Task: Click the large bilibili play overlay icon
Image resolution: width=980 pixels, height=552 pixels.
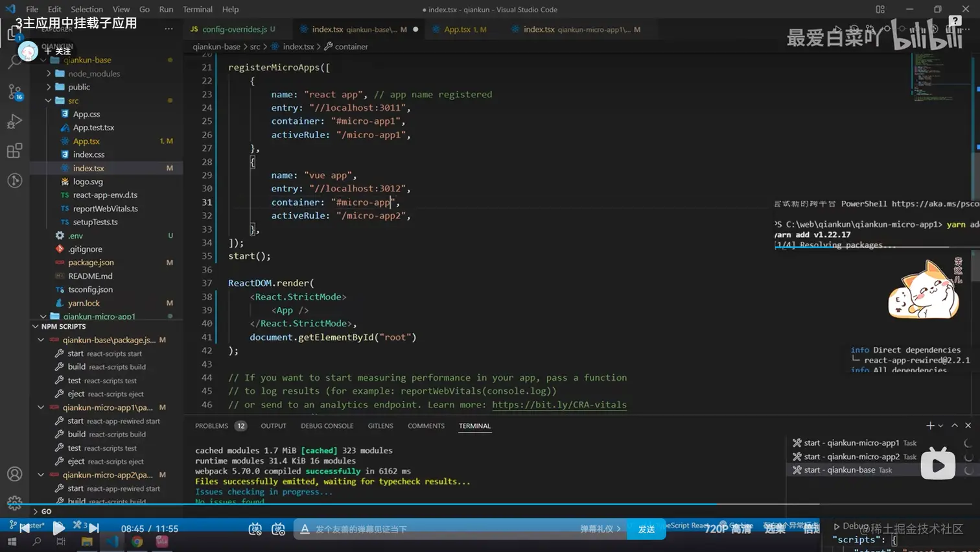Action: pyautogui.click(x=937, y=464)
